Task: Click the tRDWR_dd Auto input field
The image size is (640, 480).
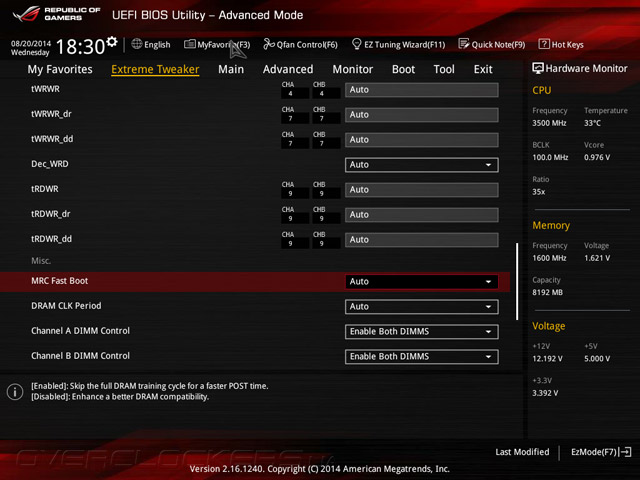Action: tap(422, 240)
